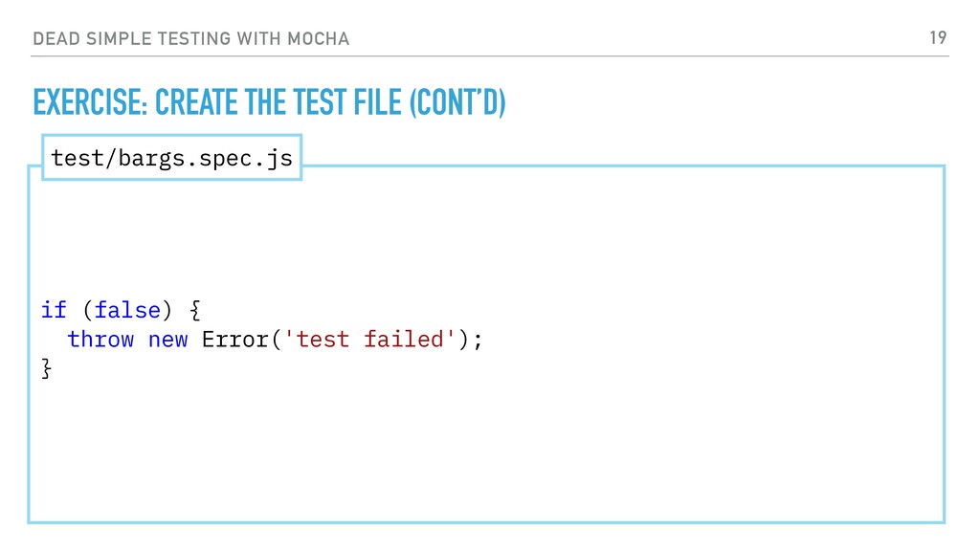This screenshot has width=980, height=551.
Task: Click the 'test failed' string literal
Action: pos(369,340)
